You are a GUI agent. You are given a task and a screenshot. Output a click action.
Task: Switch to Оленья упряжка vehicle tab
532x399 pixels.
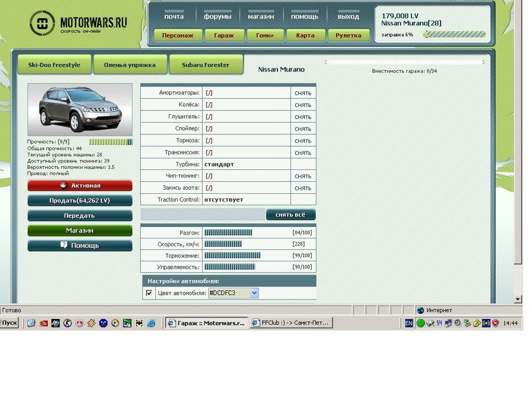[130, 65]
